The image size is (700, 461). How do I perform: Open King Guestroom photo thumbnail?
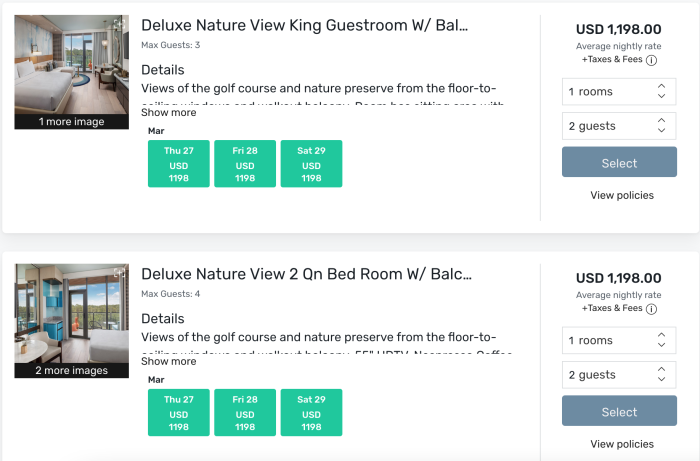(x=71, y=66)
